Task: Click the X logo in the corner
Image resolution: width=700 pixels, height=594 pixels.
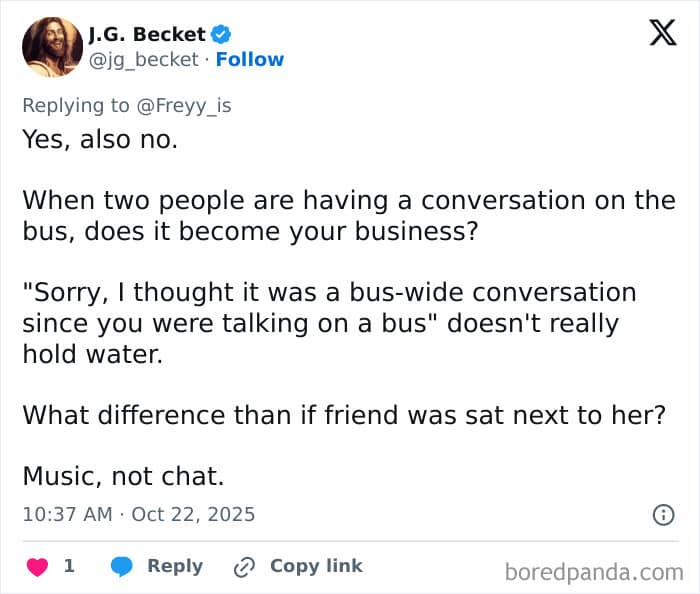Action: tap(662, 35)
